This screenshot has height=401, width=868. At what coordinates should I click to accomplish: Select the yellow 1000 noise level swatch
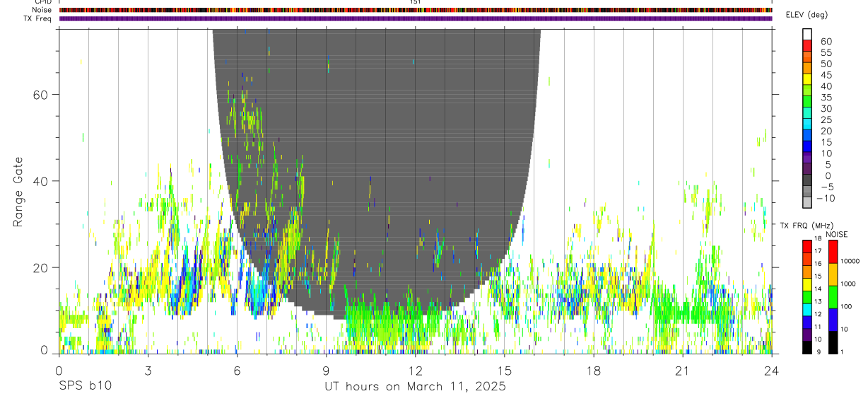click(x=832, y=274)
